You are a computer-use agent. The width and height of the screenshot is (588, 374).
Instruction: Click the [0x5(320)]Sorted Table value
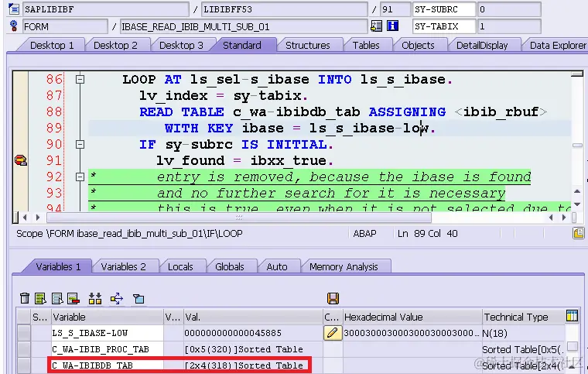244,349
